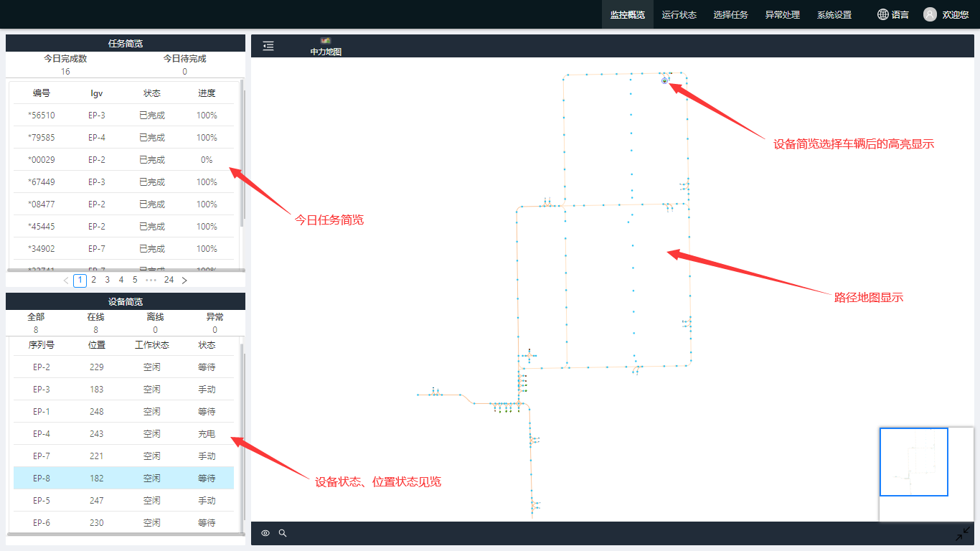Open the 语言 language dropdown
Viewport: 980px width, 551px height.
(x=900, y=14)
